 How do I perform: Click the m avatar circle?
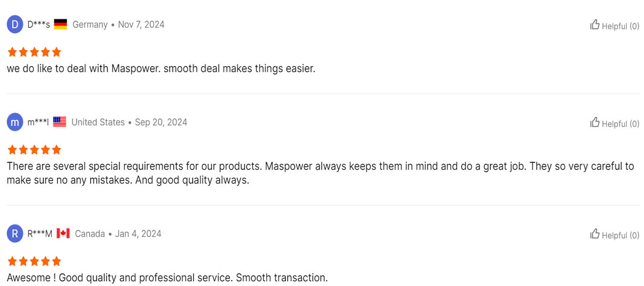coord(15,122)
